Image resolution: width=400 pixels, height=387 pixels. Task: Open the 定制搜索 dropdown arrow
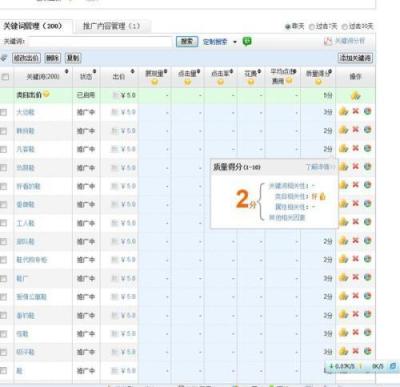(x=235, y=42)
